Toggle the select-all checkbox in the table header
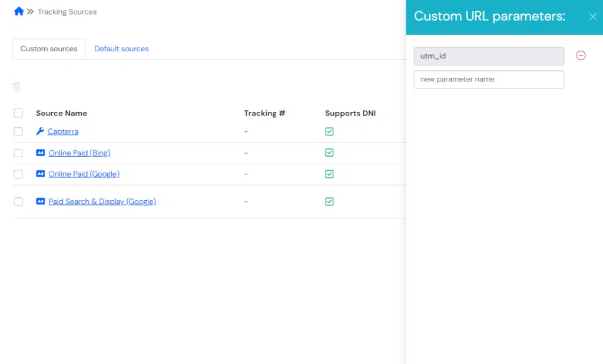The width and height of the screenshot is (603, 364). pos(18,112)
